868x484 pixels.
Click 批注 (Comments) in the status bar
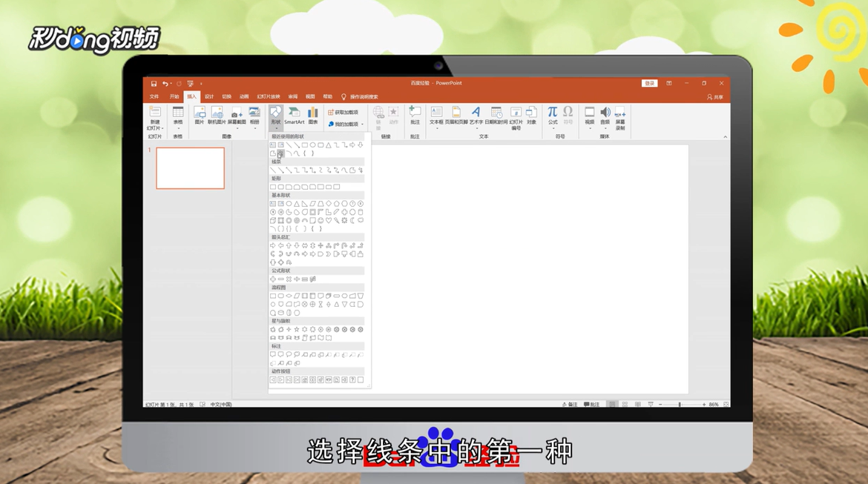click(592, 405)
